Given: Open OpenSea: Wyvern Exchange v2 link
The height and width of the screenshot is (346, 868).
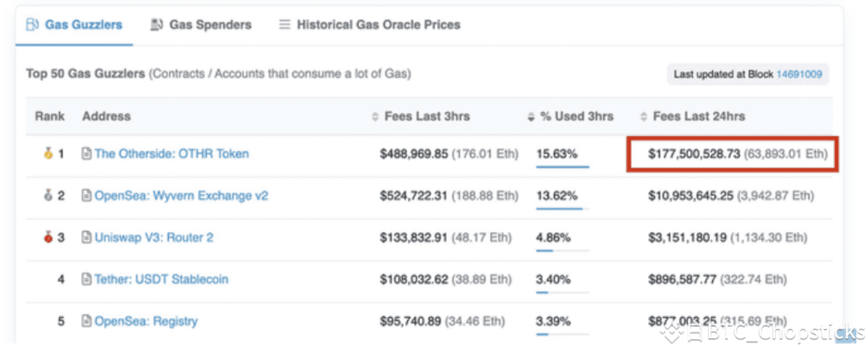Looking at the screenshot, I should [181, 196].
